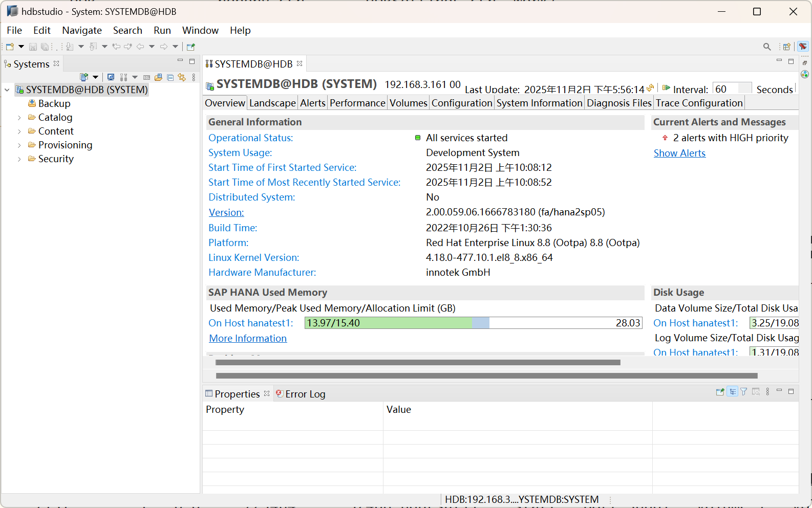This screenshot has width=812, height=508.
Task: Switch to the Volumes tab
Action: pos(409,103)
